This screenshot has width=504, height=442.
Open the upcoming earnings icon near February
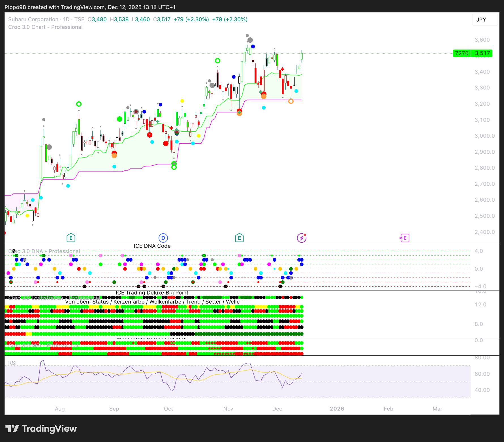404,238
